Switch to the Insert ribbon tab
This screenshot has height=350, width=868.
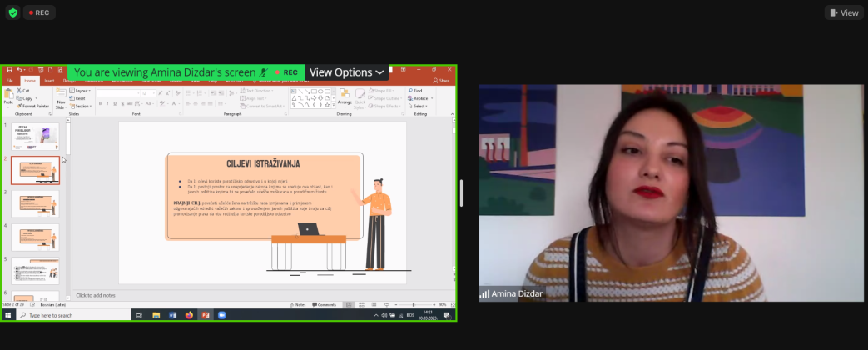coord(49,81)
